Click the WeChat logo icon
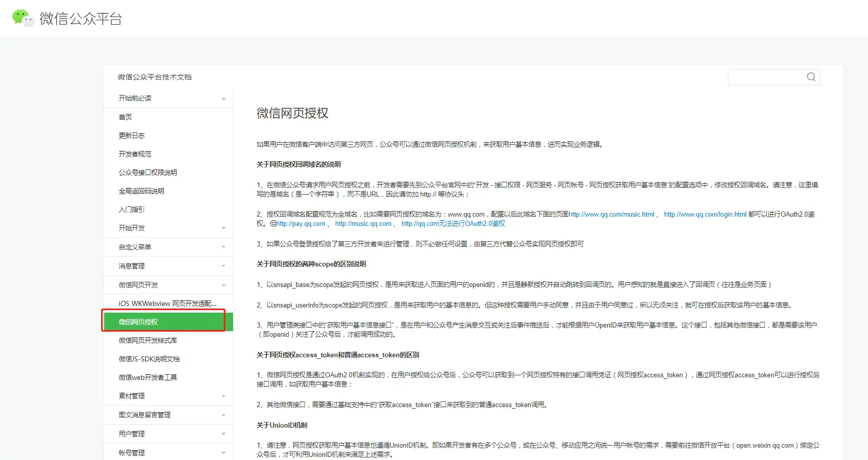868x460 pixels. (x=23, y=18)
